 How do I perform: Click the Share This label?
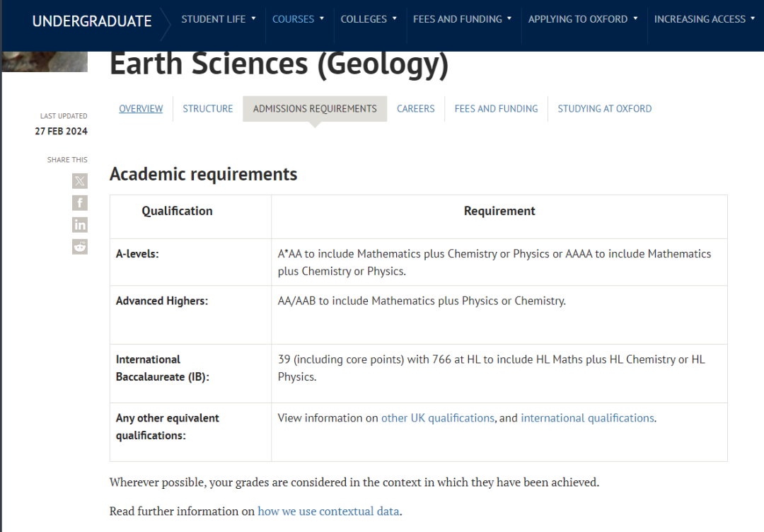click(67, 160)
